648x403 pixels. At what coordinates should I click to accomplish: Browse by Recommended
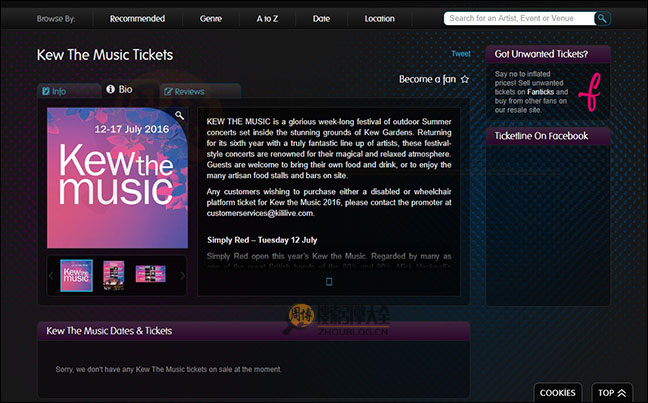(x=137, y=18)
